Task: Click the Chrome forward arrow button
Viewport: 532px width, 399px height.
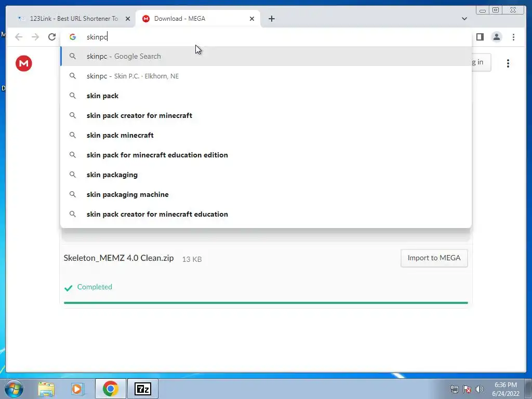Action: [x=35, y=37]
